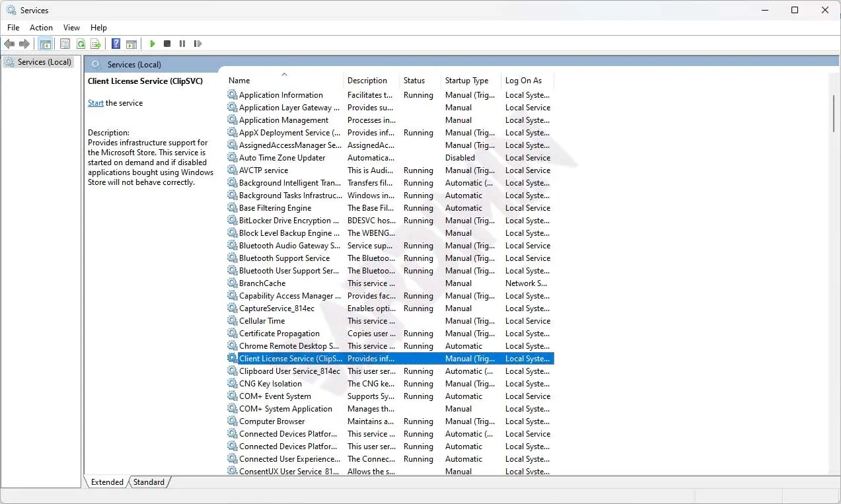This screenshot has width=841, height=504.
Task: Click the Back arrow in toolbar
Action: click(9, 44)
